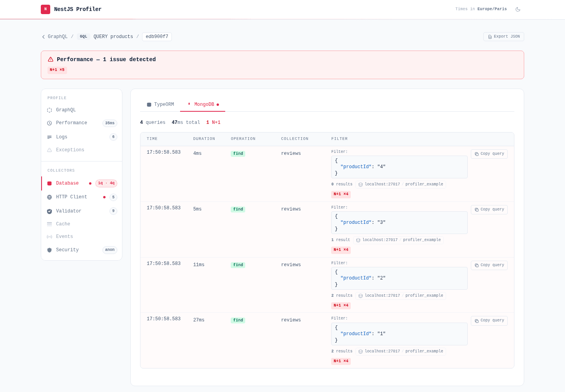The width and height of the screenshot is (565, 392).
Task: Click the Logs count badge showing 6
Action: tap(113, 137)
